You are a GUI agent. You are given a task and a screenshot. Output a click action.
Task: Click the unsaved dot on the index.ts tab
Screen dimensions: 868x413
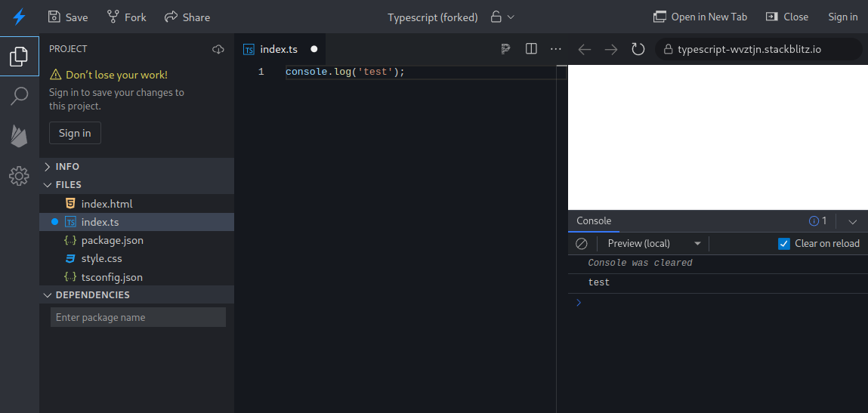click(314, 49)
